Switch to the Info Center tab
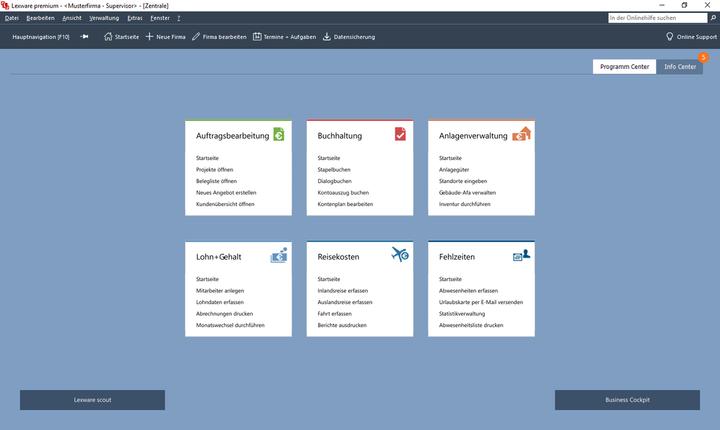Screen dimensions: 720x430 (x=680, y=67)
